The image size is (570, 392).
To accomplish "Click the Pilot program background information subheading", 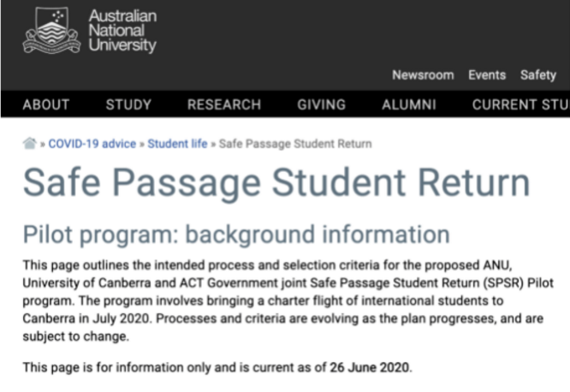I will click(236, 234).
